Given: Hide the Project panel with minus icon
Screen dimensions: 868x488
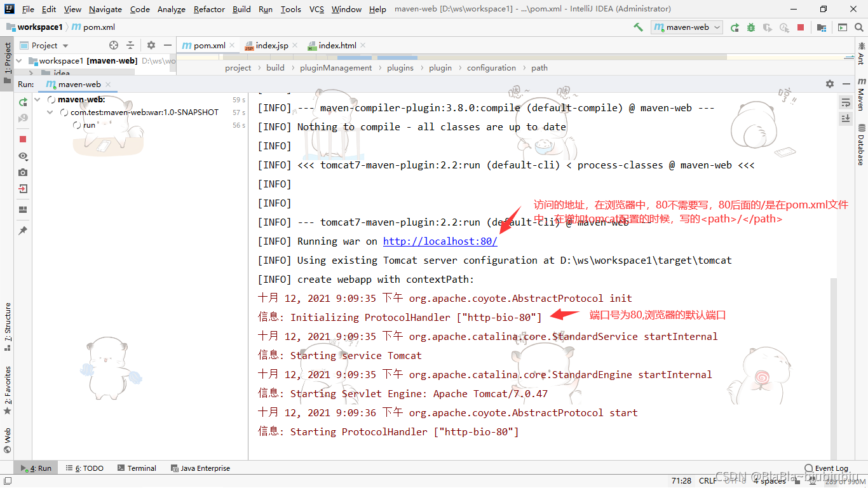Looking at the screenshot, I should point(168,45).
